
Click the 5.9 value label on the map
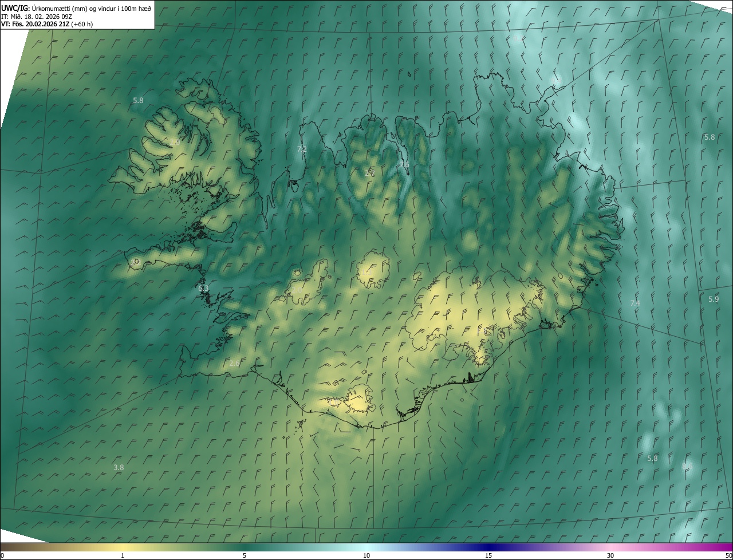713,299
